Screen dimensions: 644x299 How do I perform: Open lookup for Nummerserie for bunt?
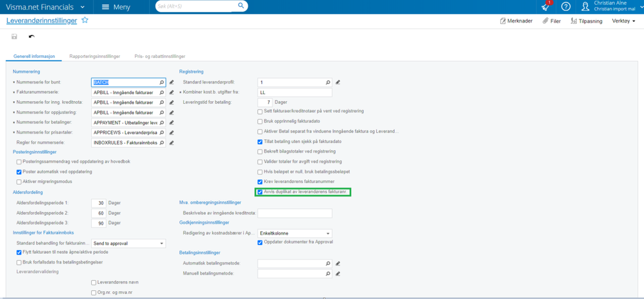(162, 82)
